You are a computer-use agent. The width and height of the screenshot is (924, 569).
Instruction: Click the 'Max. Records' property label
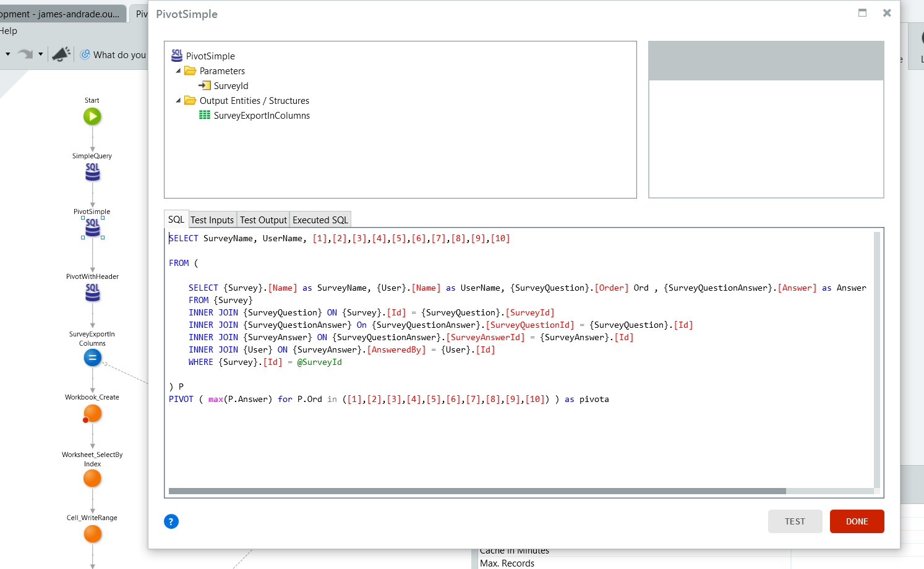point(507,563)
